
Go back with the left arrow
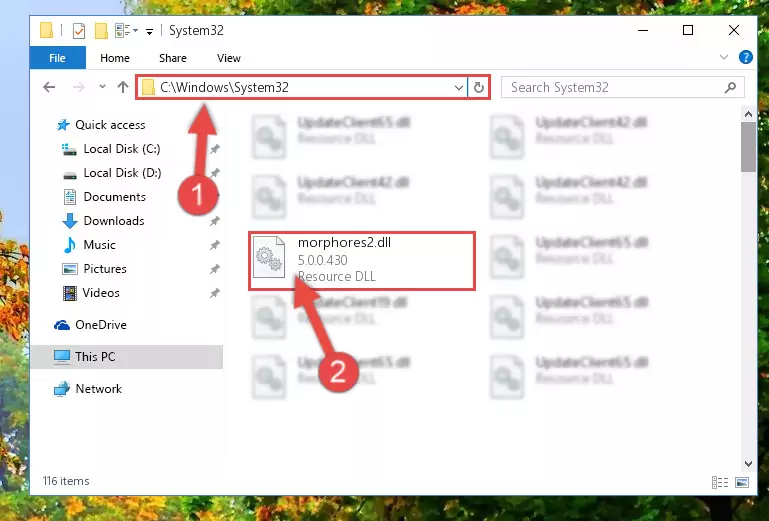click(x=49, y=87)
